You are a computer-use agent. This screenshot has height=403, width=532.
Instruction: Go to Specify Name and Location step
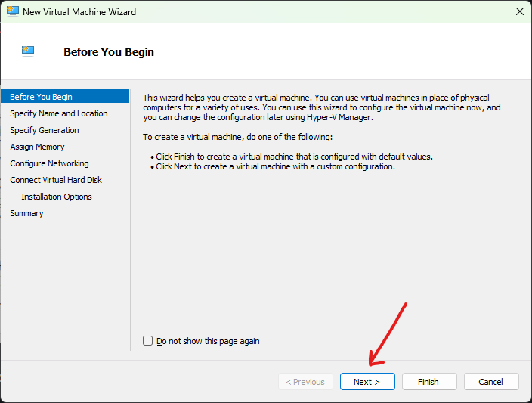click(59, 113)
